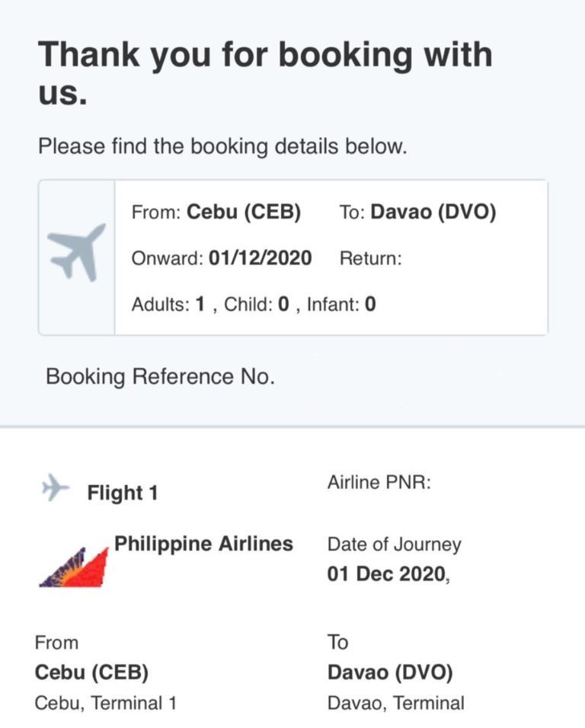
Task: Click the Flight 1 heading
Action: [123, 493]
